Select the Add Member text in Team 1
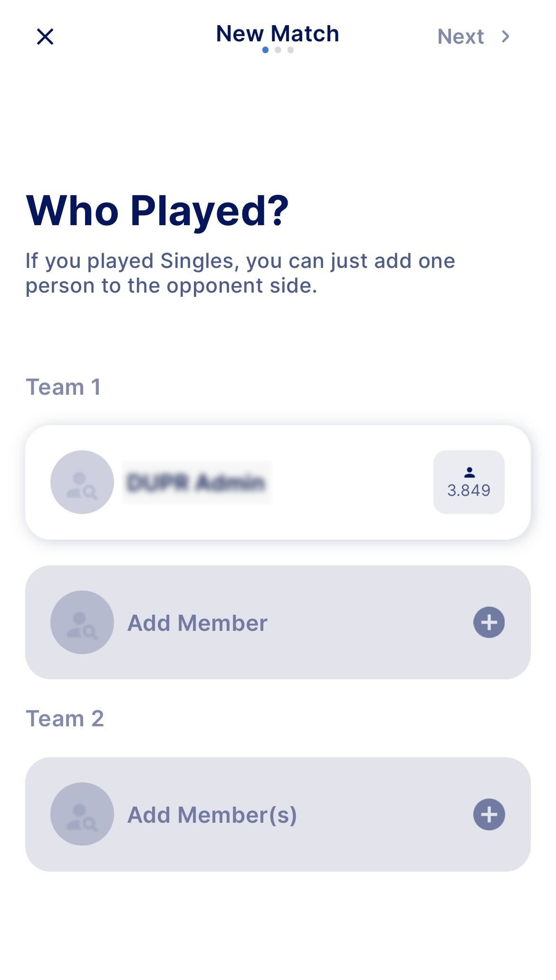 coord(197,623)
